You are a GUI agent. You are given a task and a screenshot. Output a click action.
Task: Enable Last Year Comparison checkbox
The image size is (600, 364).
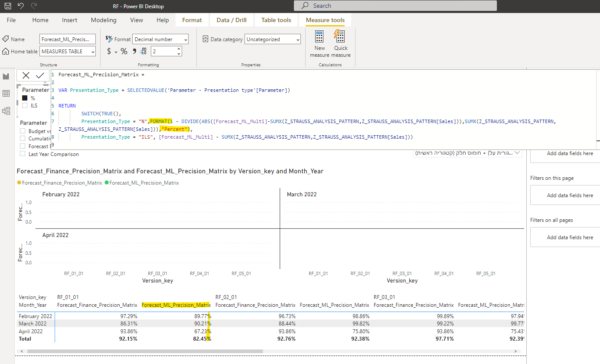23,154
